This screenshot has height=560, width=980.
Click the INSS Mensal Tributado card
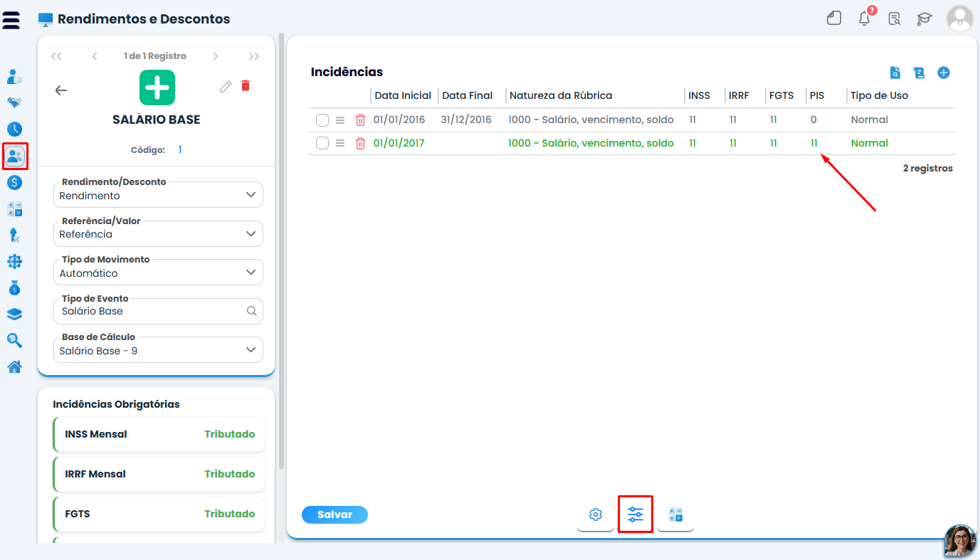[x=159, y=434]
